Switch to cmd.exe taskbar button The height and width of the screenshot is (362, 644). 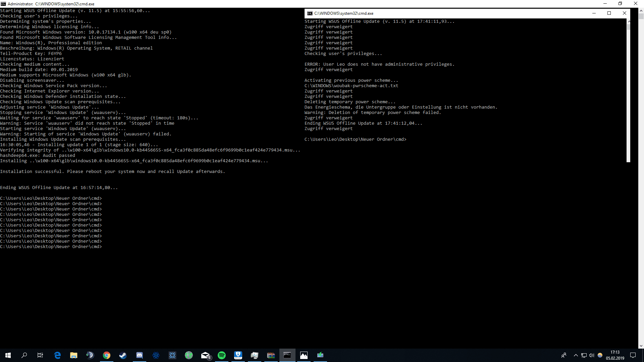pyautogui.click(x=287, y=355)
